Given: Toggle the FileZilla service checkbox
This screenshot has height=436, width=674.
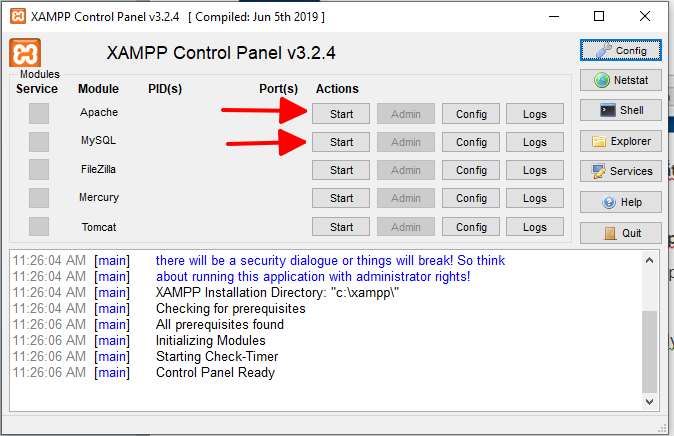Looking at the screenshot, I should pyautogui.click(x=39, y=169).
